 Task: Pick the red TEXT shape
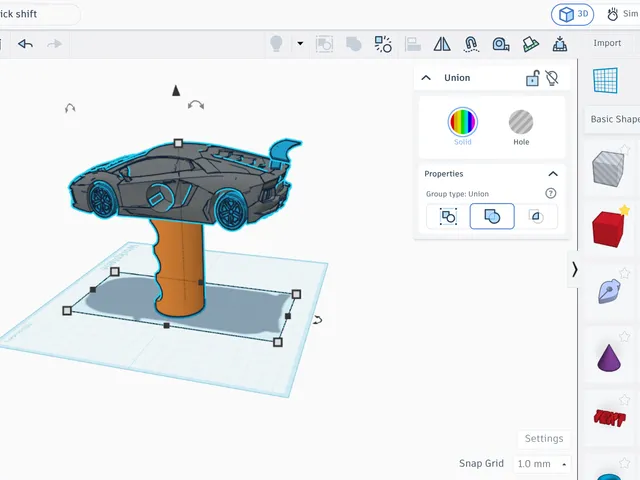609,419
